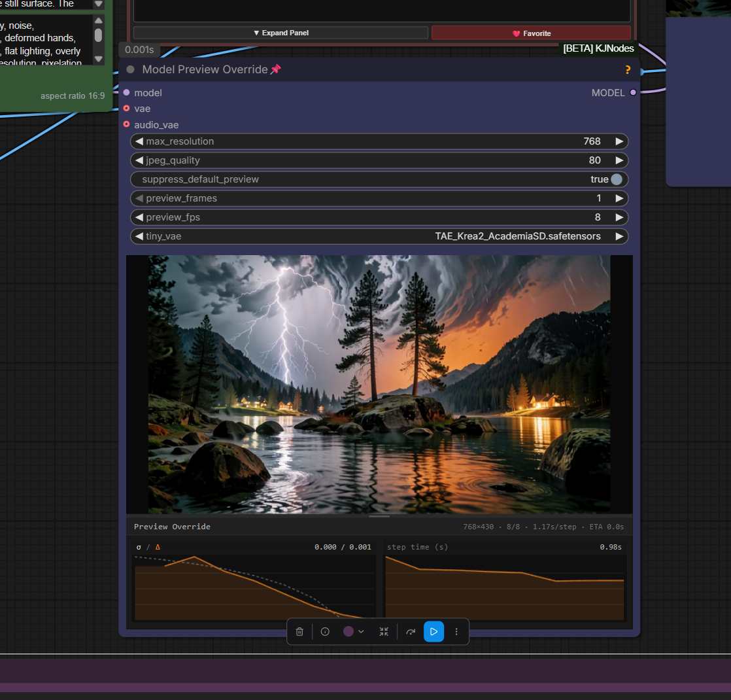Click the gray collapse dot on node title
The image size is (731, 700).
[131, 69]
